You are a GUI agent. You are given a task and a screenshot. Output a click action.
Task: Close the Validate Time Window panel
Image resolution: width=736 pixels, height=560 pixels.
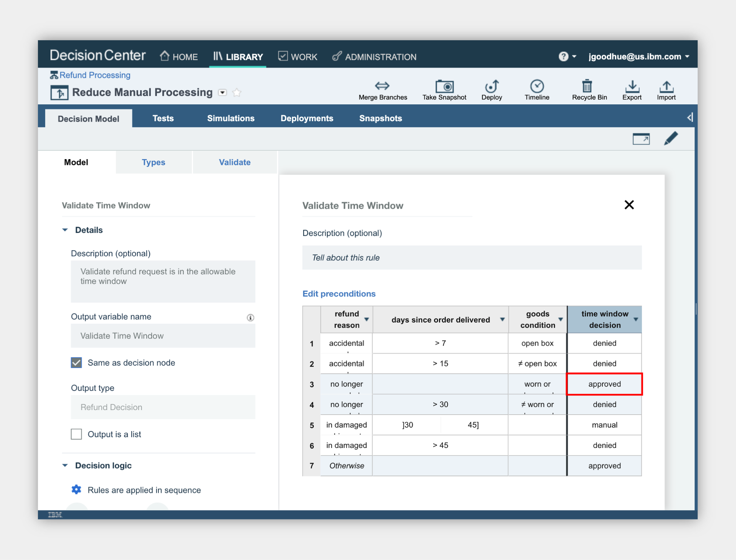629,205
